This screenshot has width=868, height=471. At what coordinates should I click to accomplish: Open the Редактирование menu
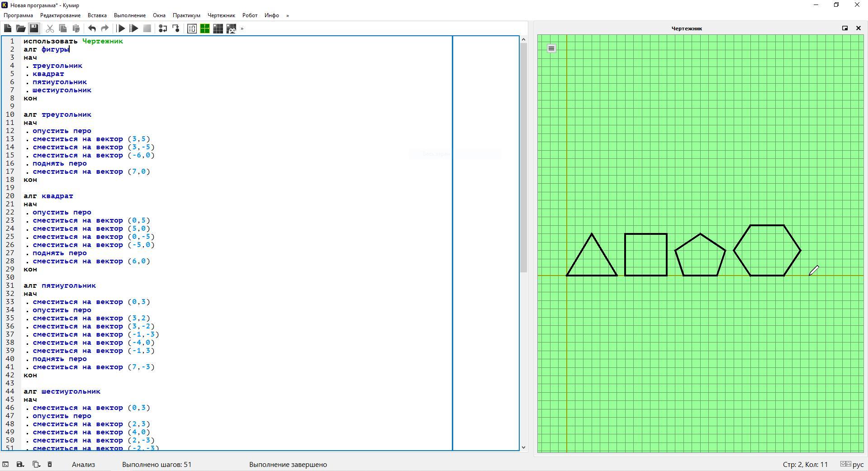[x=60, y=15]
